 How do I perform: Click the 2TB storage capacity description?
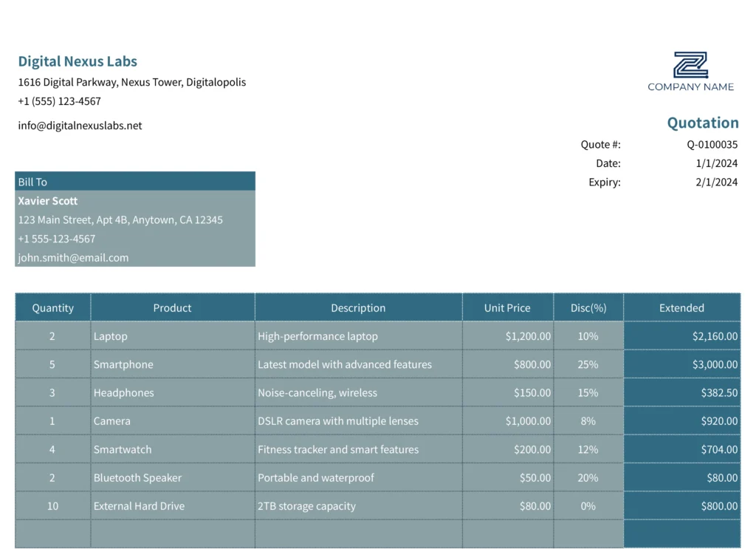[x=359, y=505]
